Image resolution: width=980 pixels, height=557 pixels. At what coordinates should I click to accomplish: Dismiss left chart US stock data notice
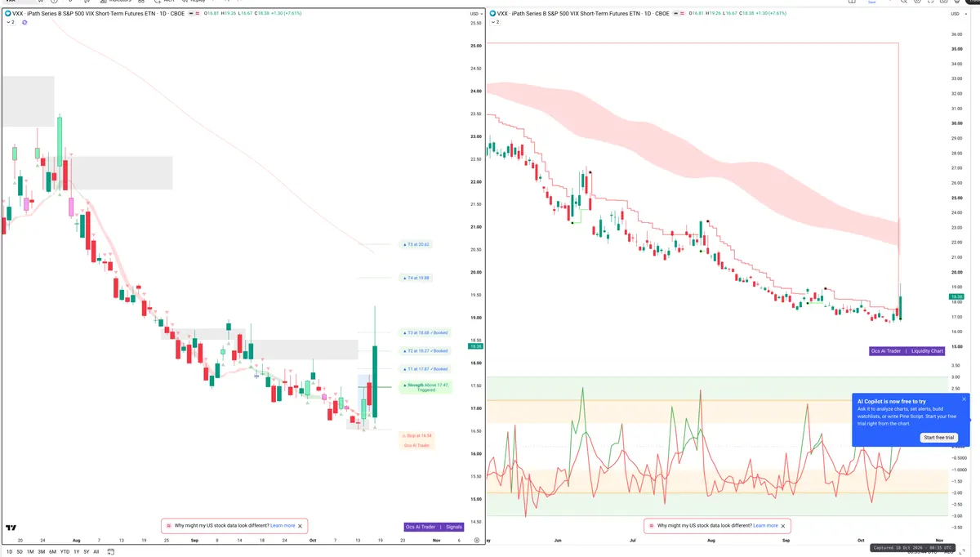click(x=301, y=526)
